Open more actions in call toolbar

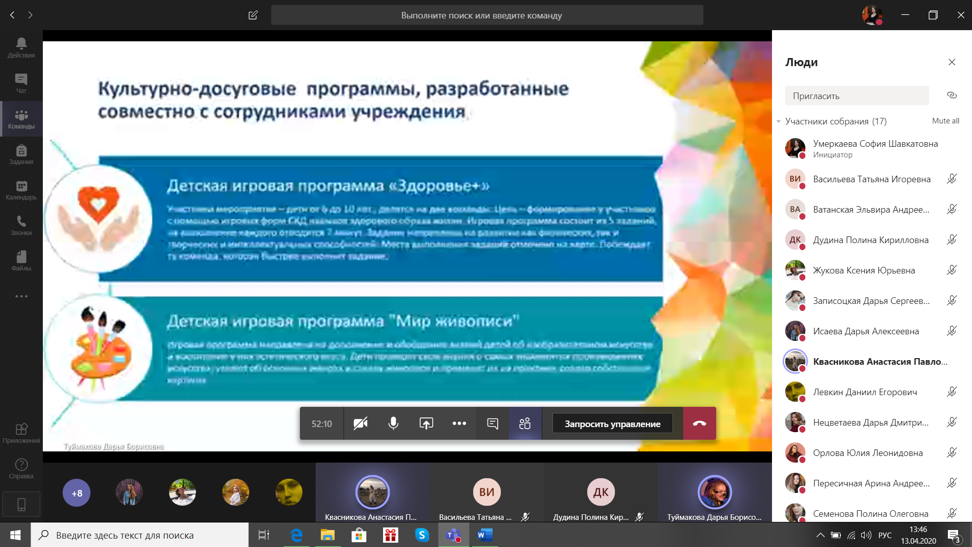pyautogui.click(x=459, y=424)
